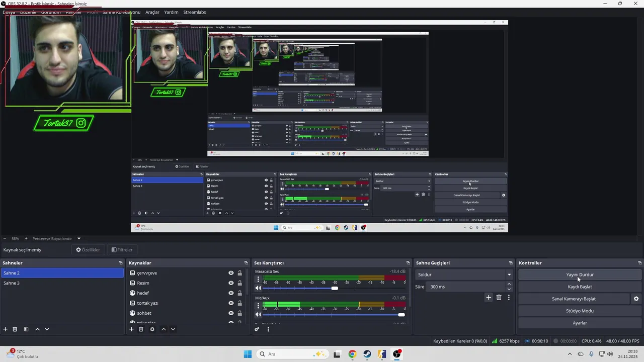
Task: Move source down arrow in Kaynaklar
Action: click(x=173, y=329)
